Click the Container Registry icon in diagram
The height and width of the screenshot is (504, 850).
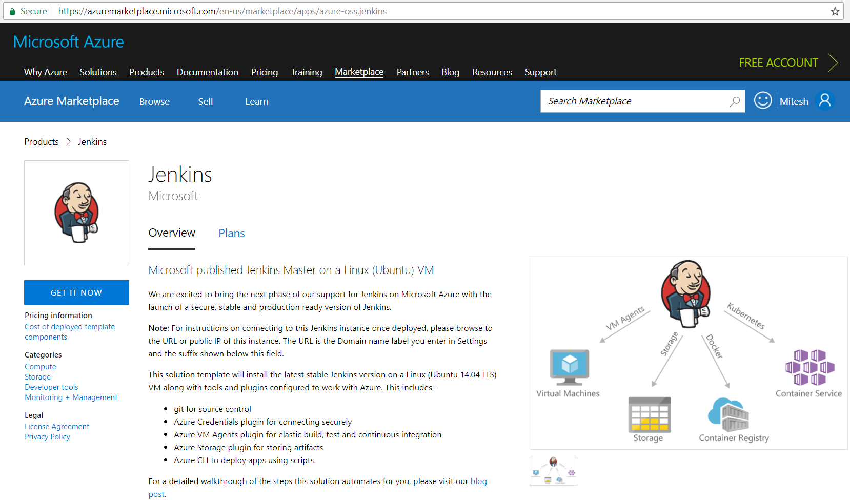(728, 415)
